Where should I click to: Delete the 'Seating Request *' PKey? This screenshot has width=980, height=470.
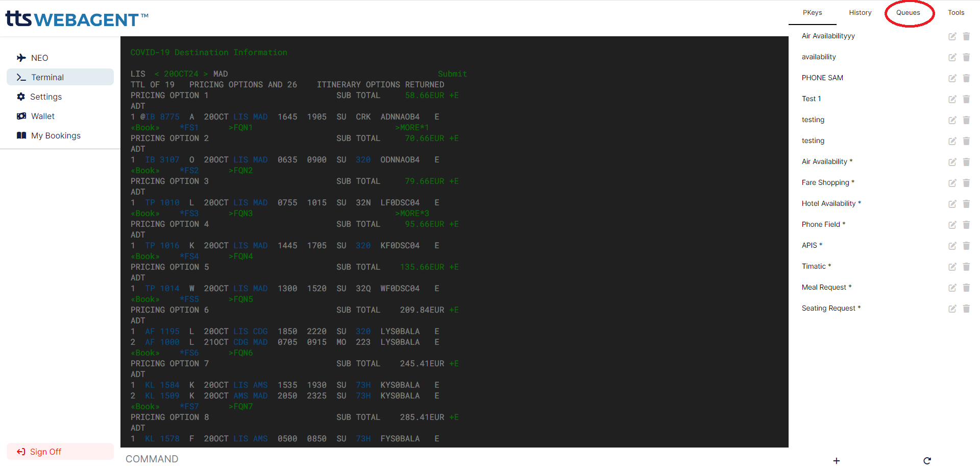[x=966, y=309]
